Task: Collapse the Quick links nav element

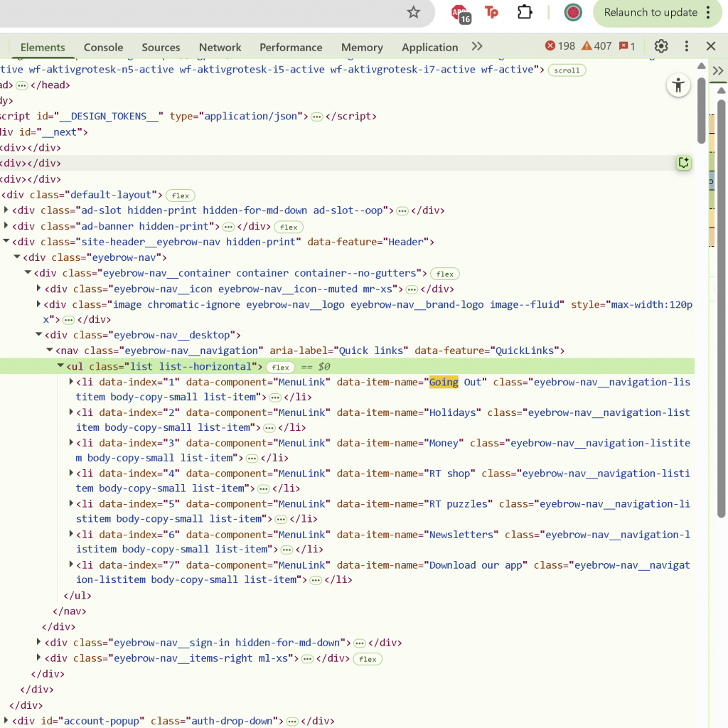Action: 50,350
